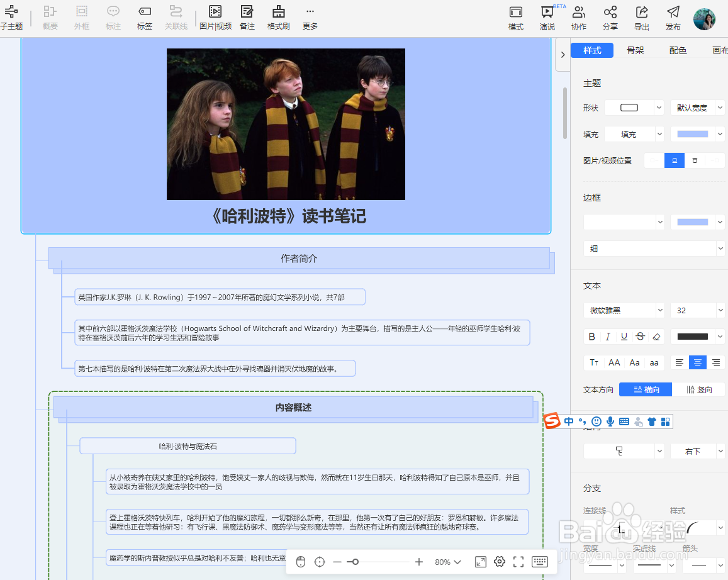
Task: Add a sub-topic with the 子主题 icon
Action: pos(11,18)
